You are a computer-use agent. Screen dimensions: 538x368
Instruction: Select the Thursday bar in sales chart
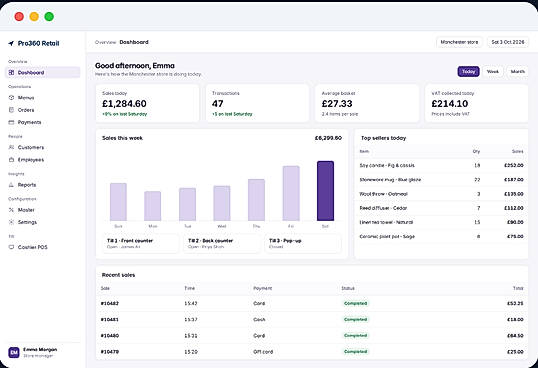256,200
